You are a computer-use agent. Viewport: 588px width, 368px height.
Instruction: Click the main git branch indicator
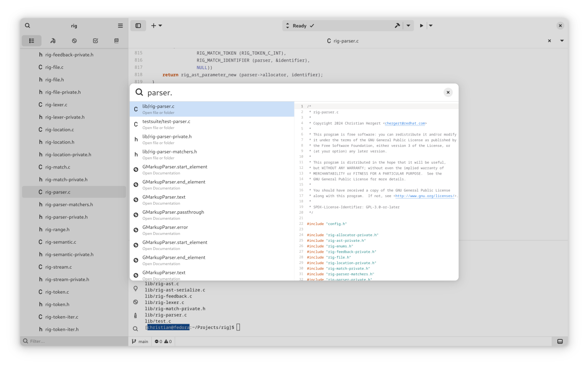tap(140, 341)
